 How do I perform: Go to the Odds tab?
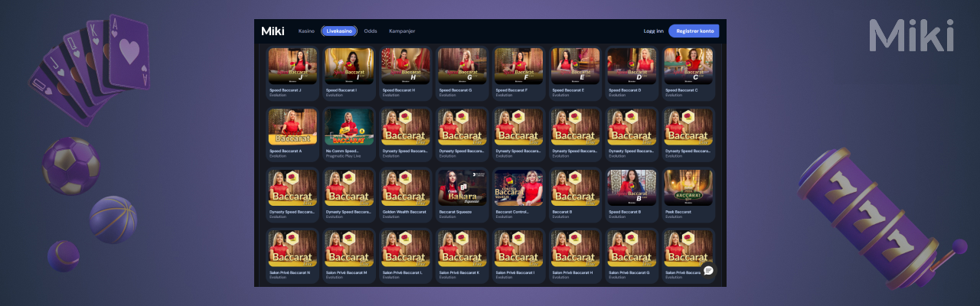coord(371,31)
